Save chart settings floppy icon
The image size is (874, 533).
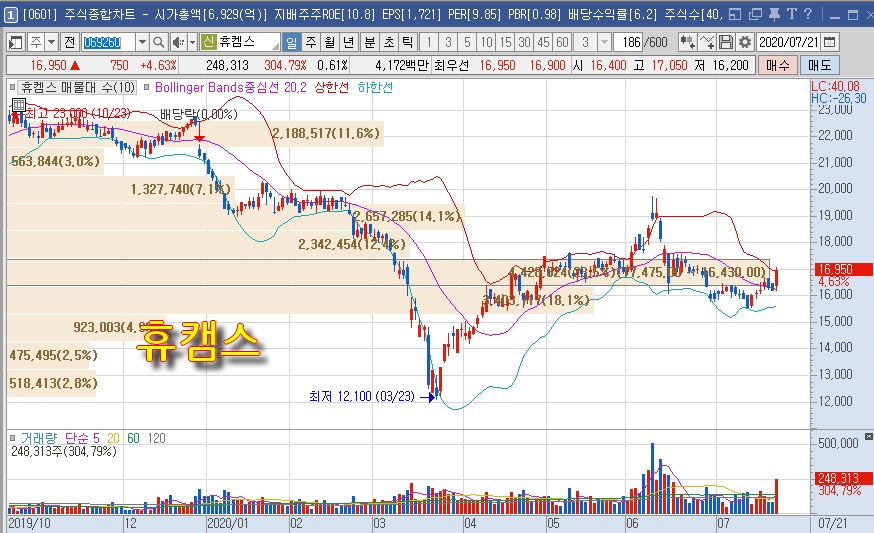725,42
